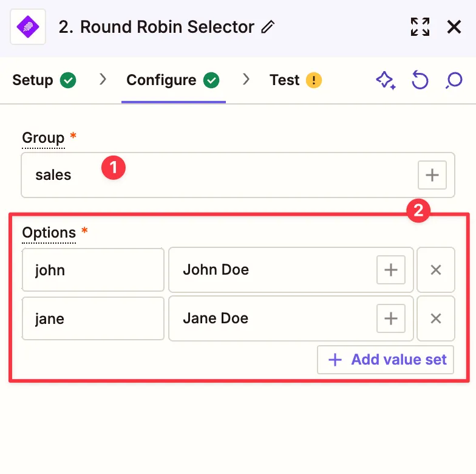Click the purple Round Robin app icon

point(28,27)
